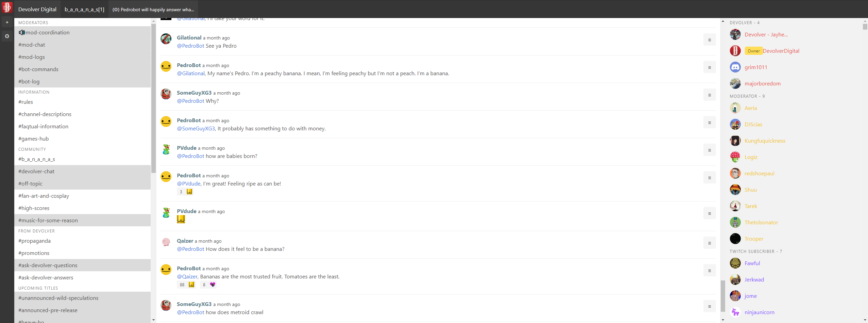Open the #faqtual-information channel
Viewport: 868px width, 323px height.
click(x=82, y=126)
